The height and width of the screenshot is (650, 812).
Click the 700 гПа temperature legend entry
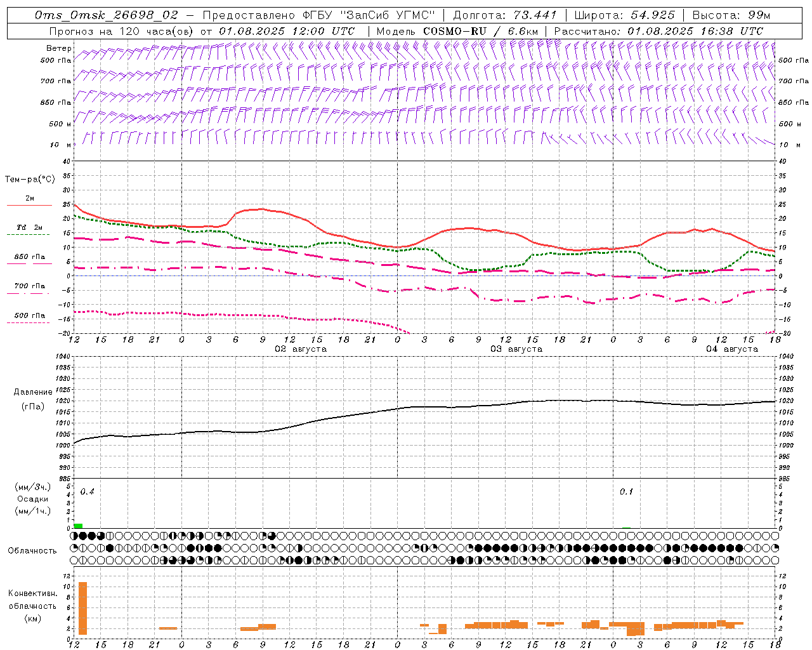(30, 286)
